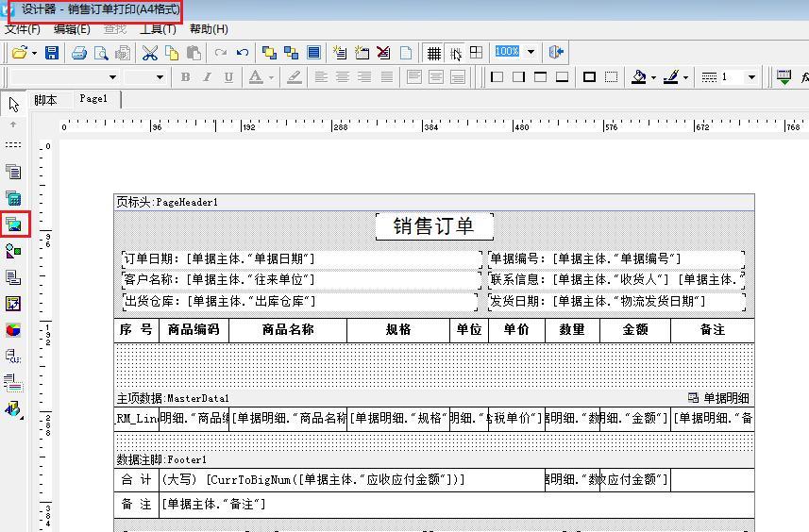Apply highlight marker color
809x532 pixels.
pos(295,77)
